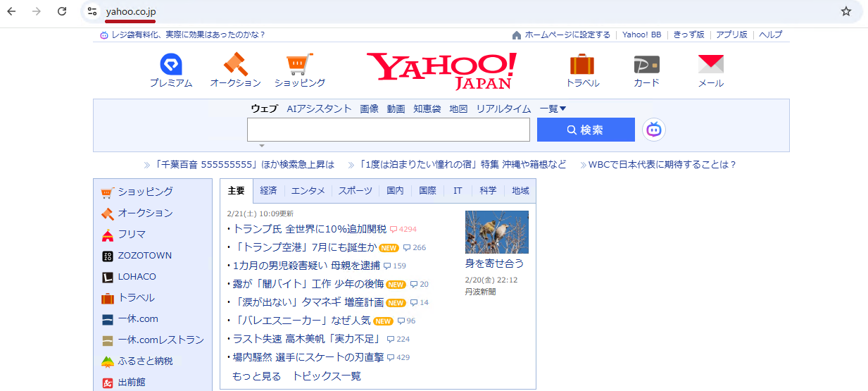Open the 身を寄せ合う bird photo thumbnail
The image size is (868, 391).
click(x=496, y=232)
